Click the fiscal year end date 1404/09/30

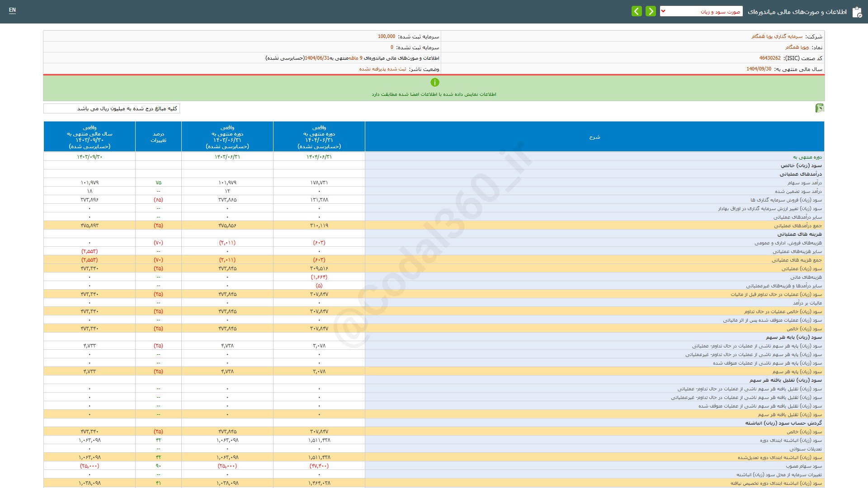pos(759,69)
